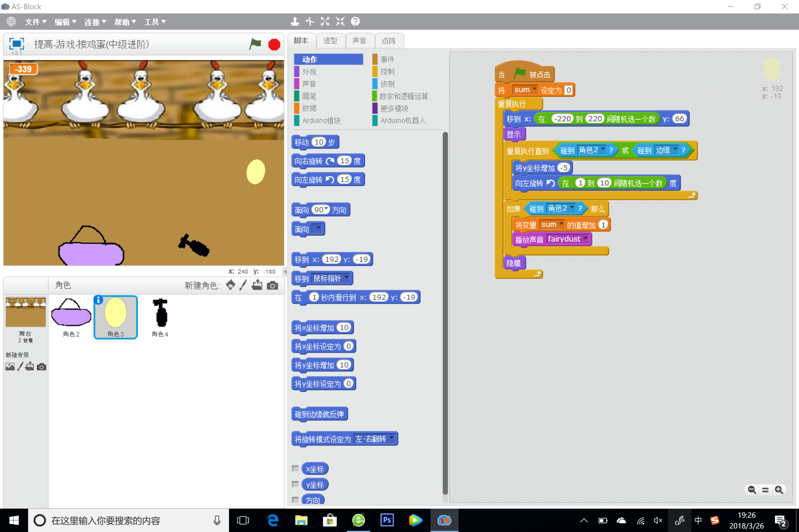
Task: Enable the x坐标 reporter checkbox
Action: click(295, 468)
